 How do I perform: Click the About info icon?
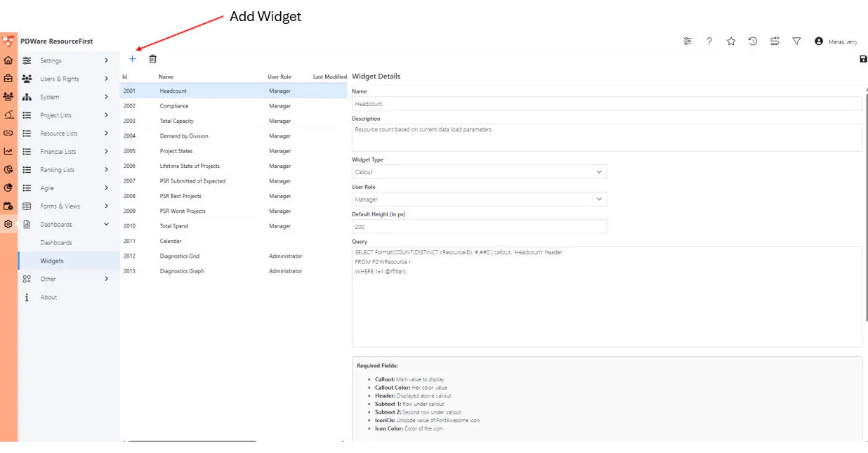(x=27, y=298)
